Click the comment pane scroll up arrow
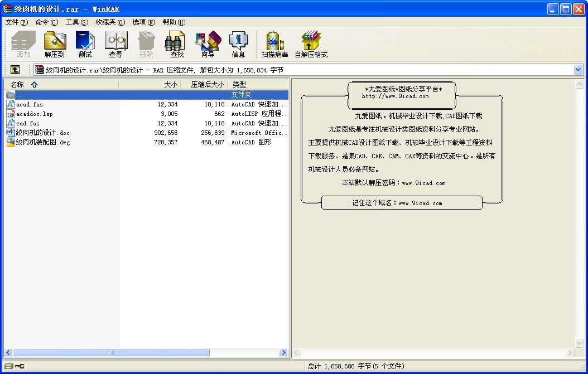 coord(580,84)
